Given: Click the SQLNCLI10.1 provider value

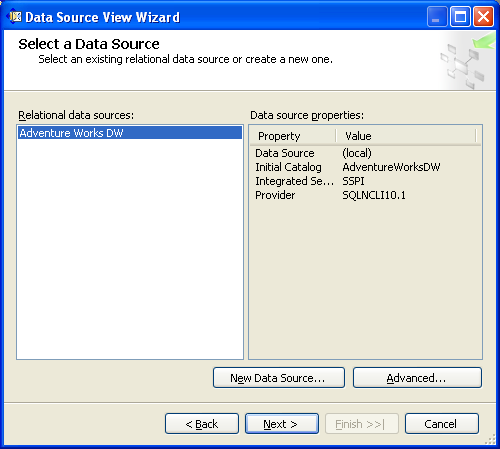Looking at the screenshot, I should tap(374, 195).
